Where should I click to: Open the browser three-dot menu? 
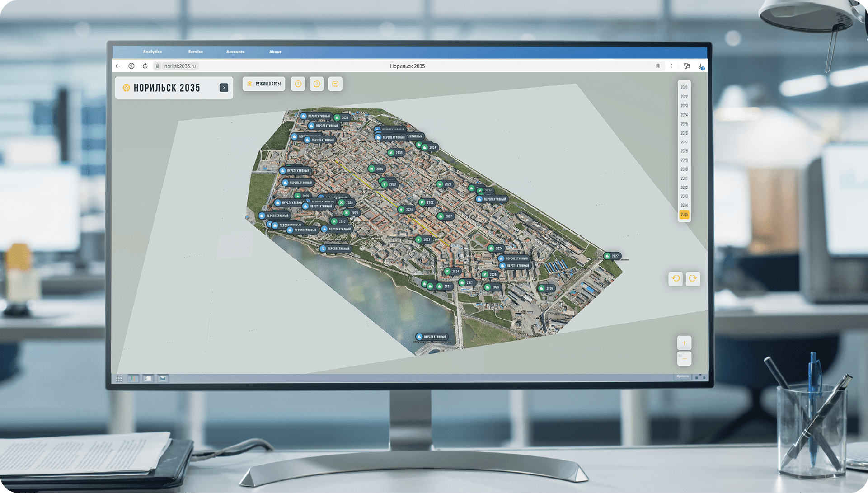671,66
